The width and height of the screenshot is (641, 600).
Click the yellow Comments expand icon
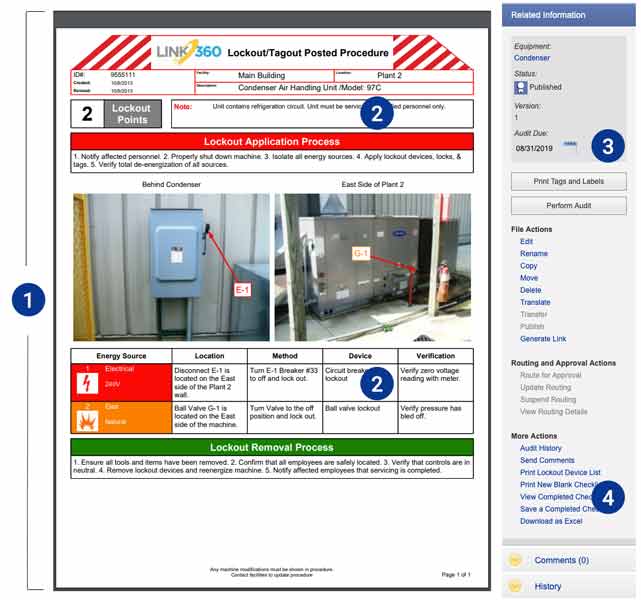click(x=516, y=560)
